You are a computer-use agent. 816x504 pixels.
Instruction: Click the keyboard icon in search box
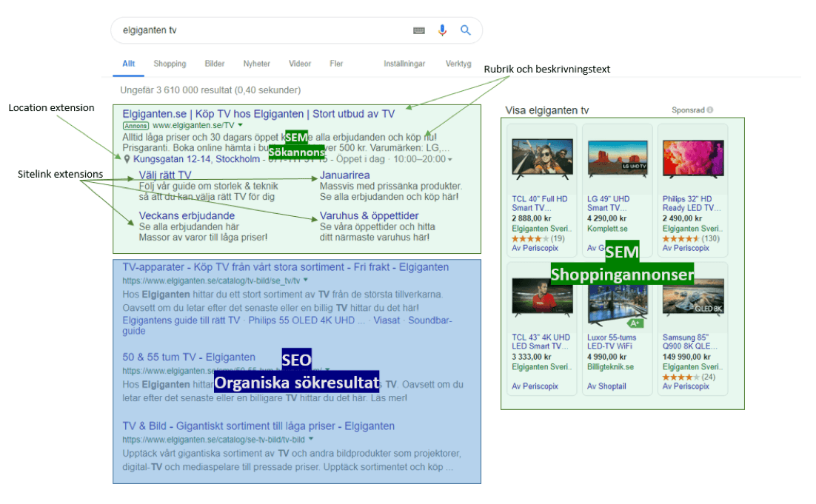(419, 30)
